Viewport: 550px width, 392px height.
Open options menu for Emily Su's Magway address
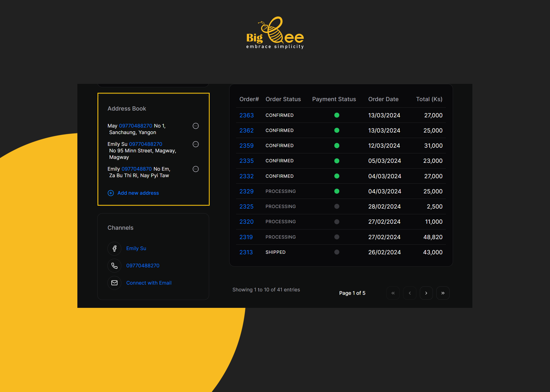point(196,144)
